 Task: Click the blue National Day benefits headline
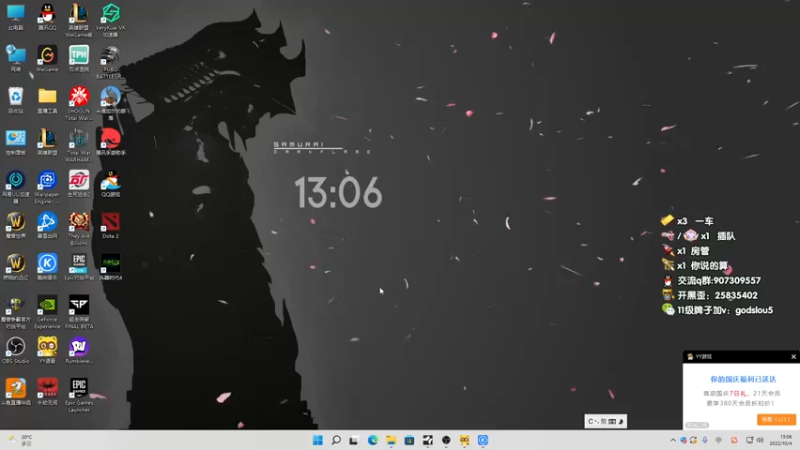pos(743,379)
